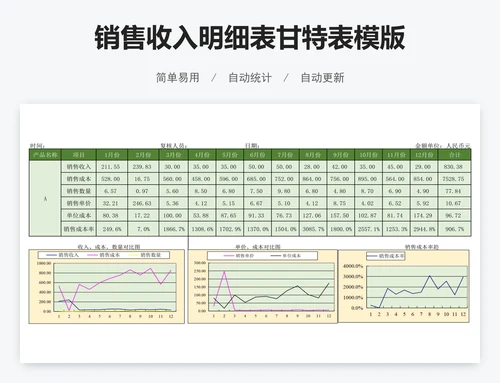Viewport: 500px width, 383px height.
Task: Click the cell with value 174.29
Action: (423, 216)
